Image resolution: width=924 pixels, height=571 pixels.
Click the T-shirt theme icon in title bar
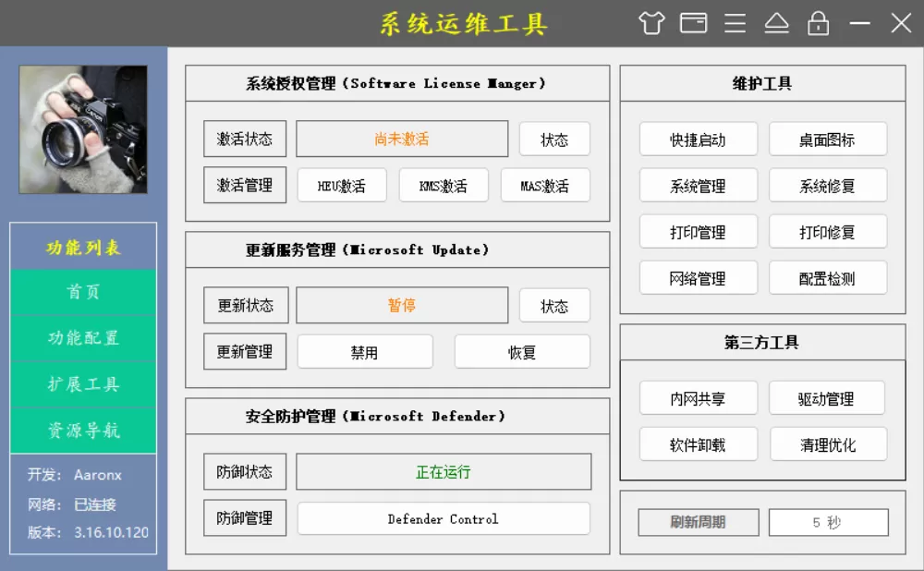pos(650,23)
